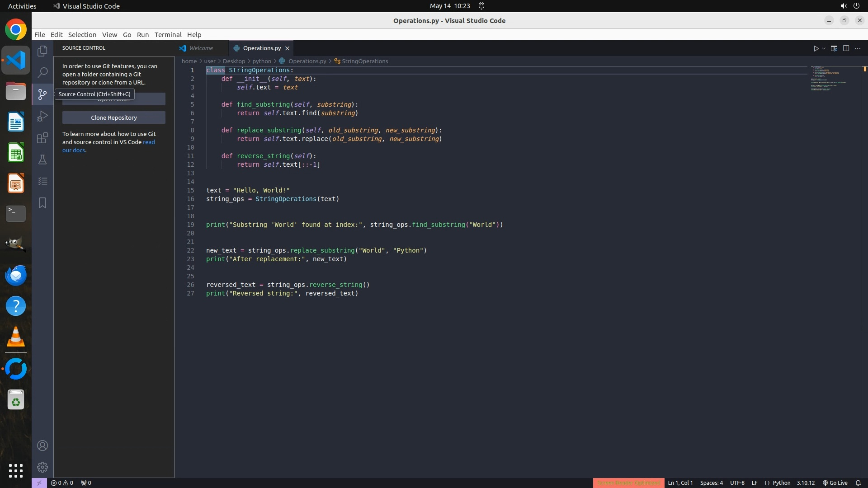This screenshot has height=488, width=868.
Task: Toggle Go Live server in status bar
Action: [x=835, y=483]
